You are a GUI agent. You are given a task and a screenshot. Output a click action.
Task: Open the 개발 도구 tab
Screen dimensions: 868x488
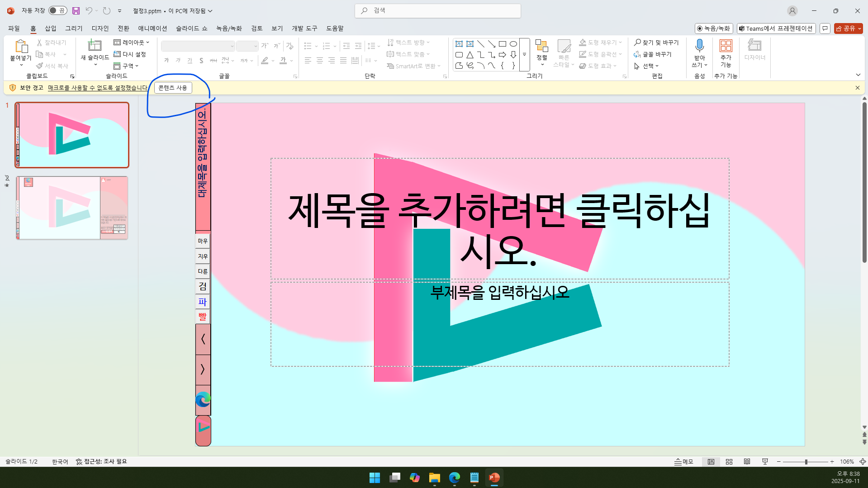pyautogui.click(x=304, y=28)
